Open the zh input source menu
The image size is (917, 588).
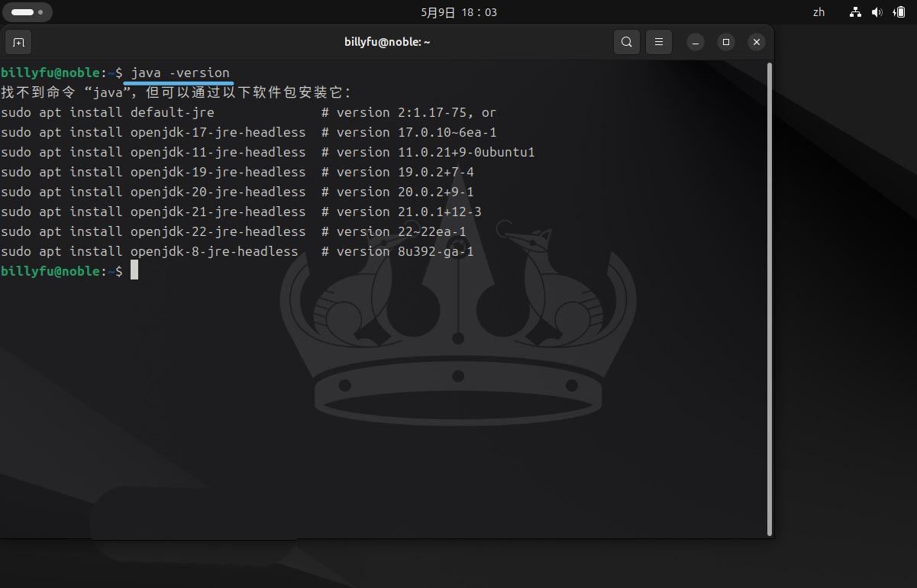(x=819, y=12)
